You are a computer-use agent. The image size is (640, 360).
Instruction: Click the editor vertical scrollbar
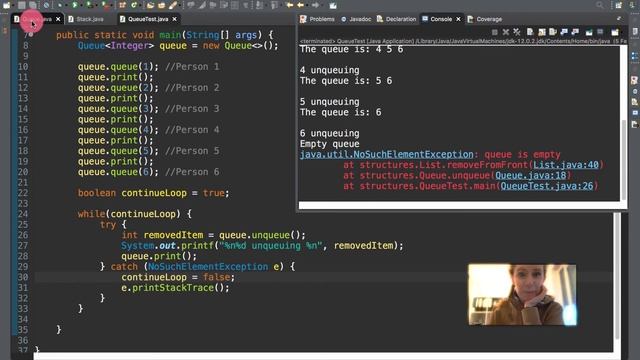tap(617, 276)
